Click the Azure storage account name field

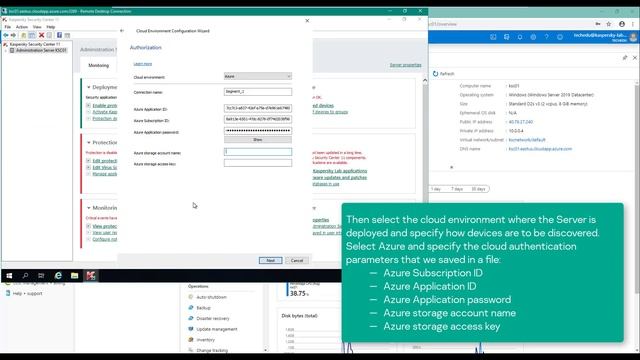tap(258, 152)
